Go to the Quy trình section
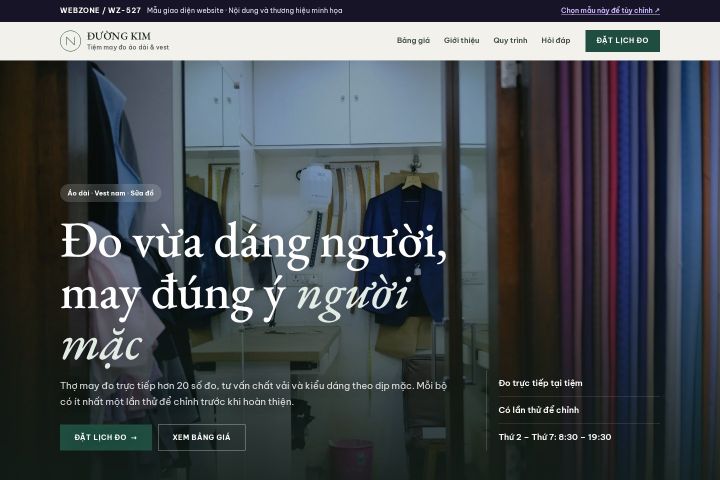This screenshot has height=480, width=720. 510,40
